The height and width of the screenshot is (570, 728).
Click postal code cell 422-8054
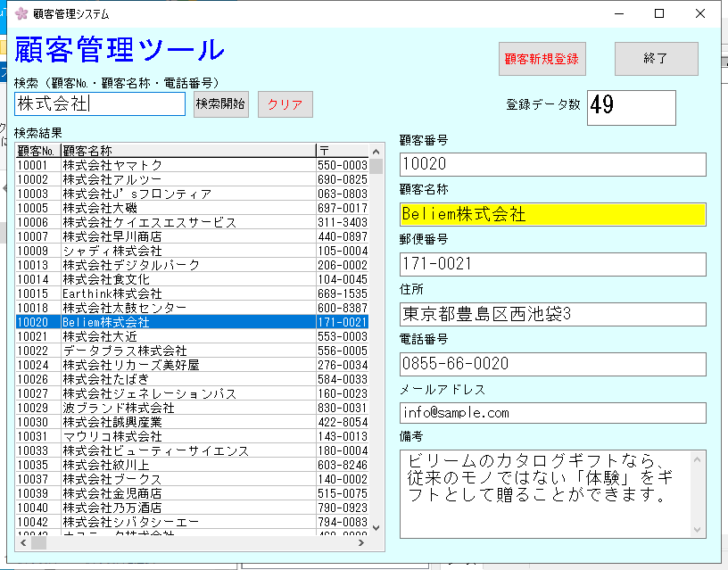[x=343, y=423]
